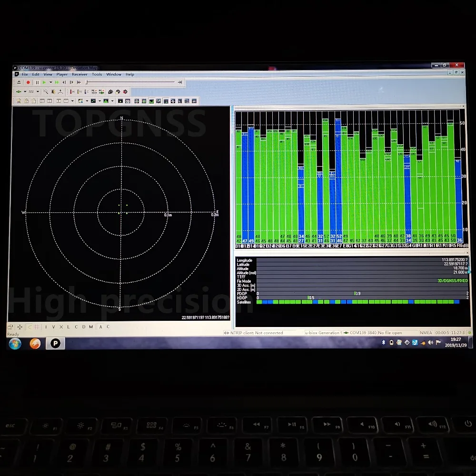
Task: Click the Hotstart thermometer icon
Action: [x=72, y=92]
